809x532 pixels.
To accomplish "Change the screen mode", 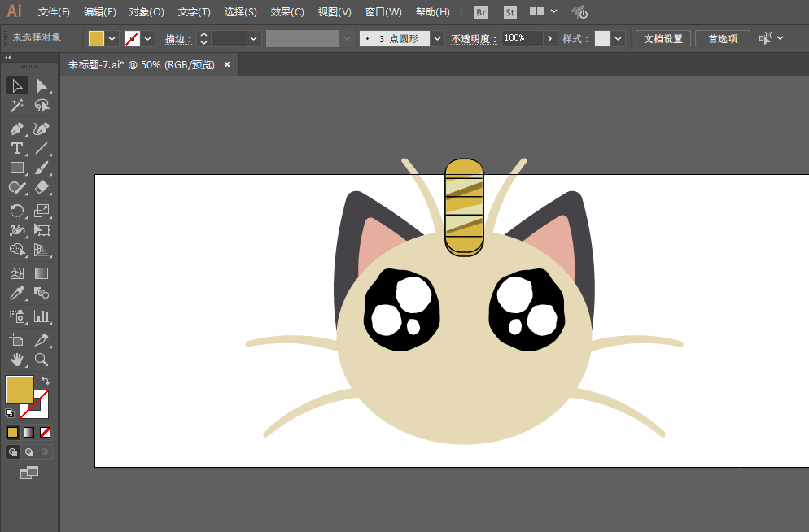I will [x=29, y=472].
